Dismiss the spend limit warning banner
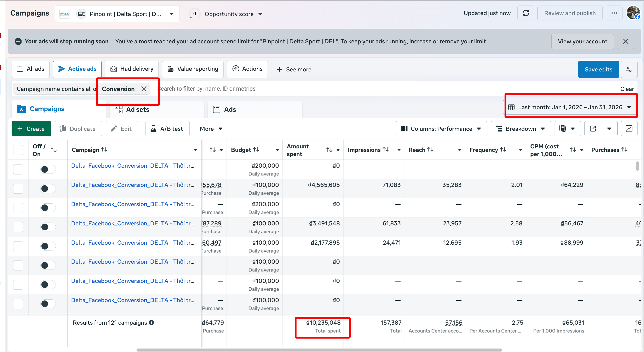644x352 pixels. [x=625, y=42]
